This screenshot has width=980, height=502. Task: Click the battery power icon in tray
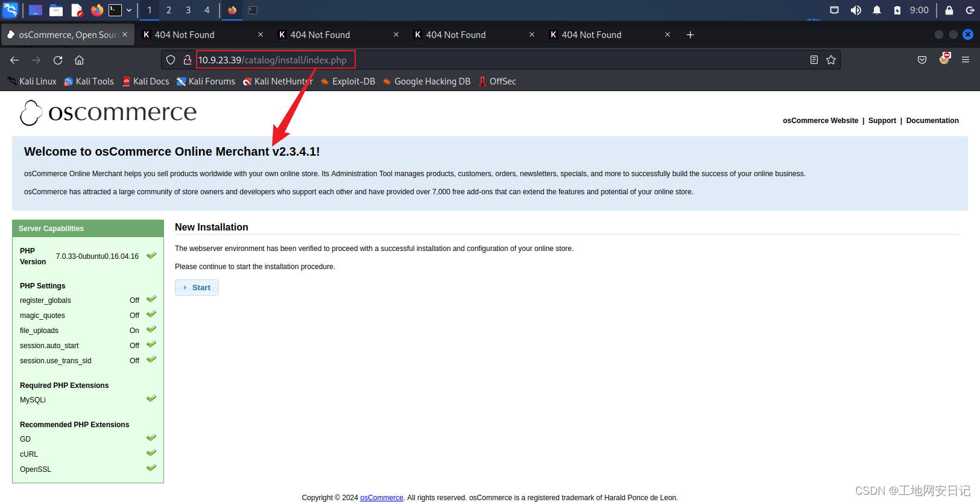click(x=897, y=10)
